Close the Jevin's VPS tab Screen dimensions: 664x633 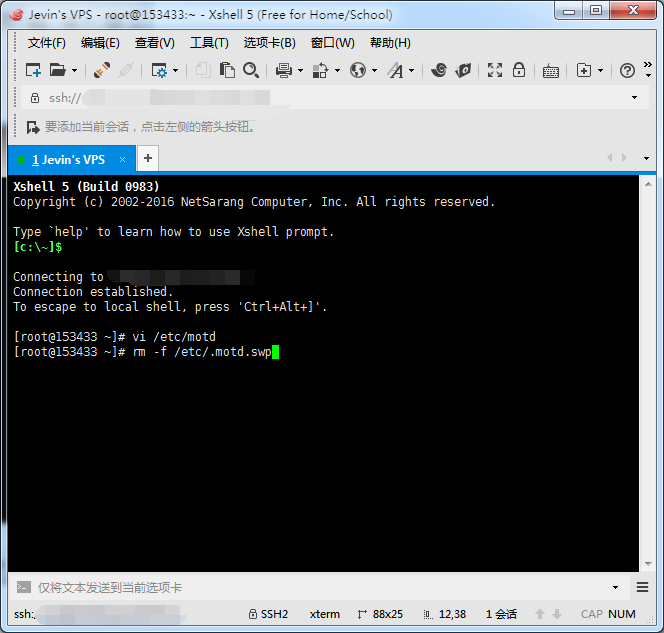(x=122, y=160)
